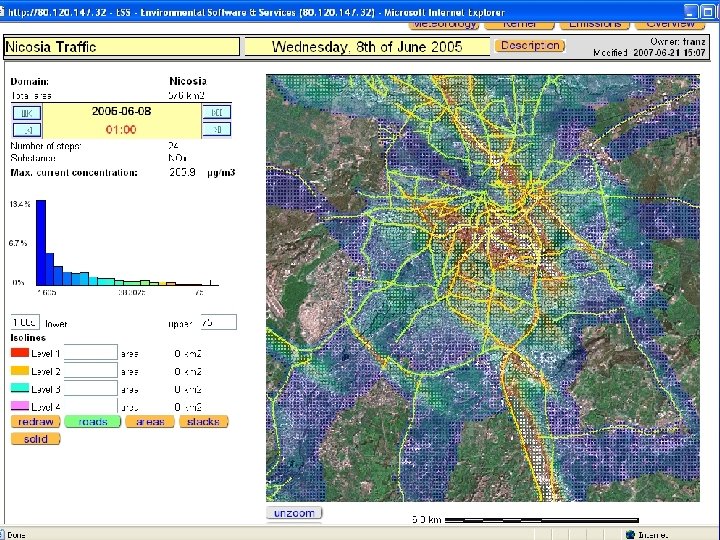Click the 2005-06-08 date label
Screen dimensions: 720x540
tap(121, 111)
